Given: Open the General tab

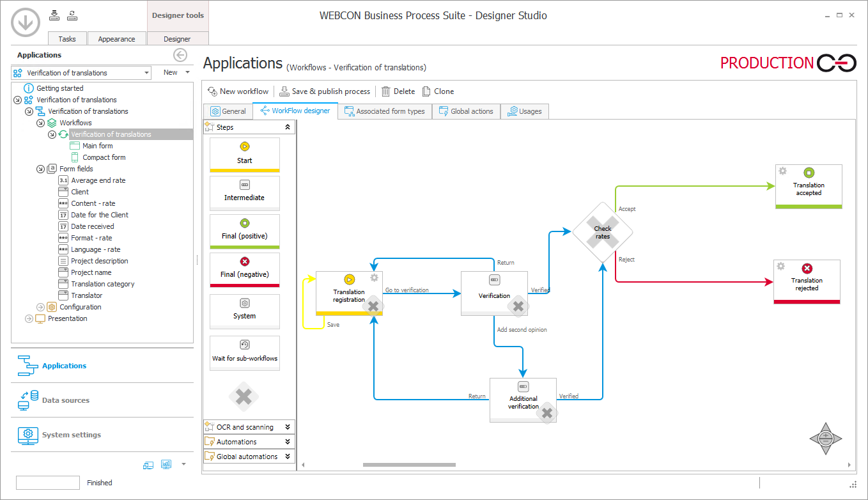Looking at the screenshot, I should [228, 111].
